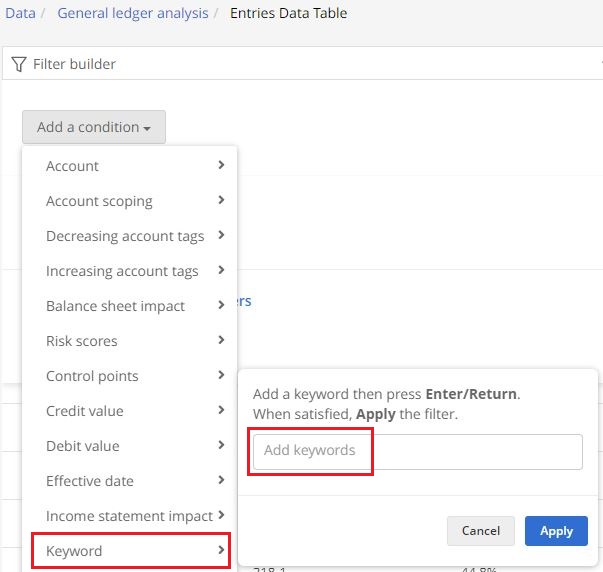Expand the Effective date submenu chevron
This screenshot has height=572, width=603.
click(221, 480)
